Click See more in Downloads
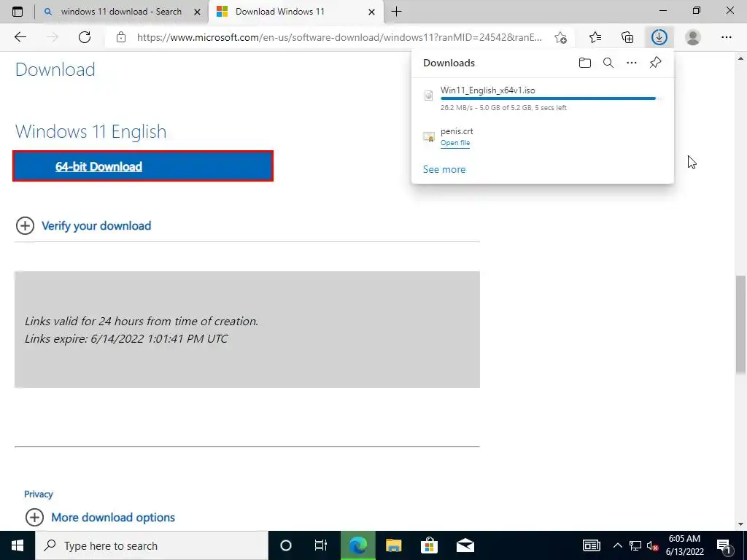Viewport: 747px width, 560px height. pos(444,169)
